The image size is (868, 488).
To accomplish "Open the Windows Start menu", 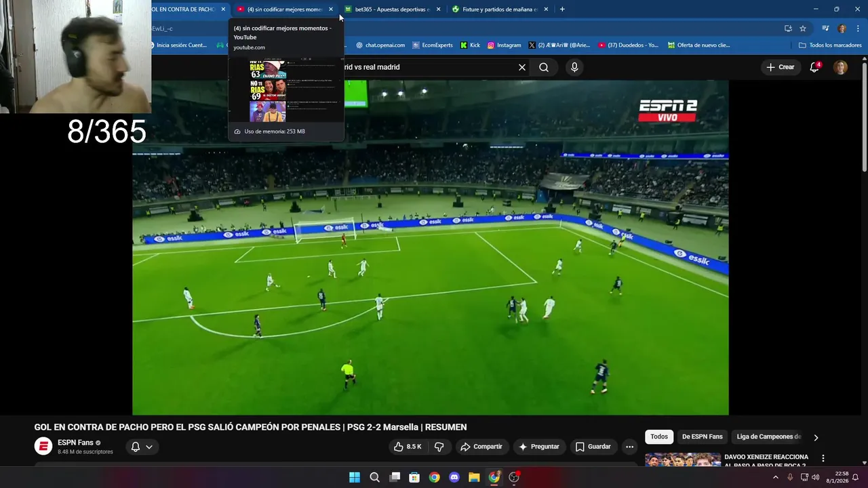I will pyautogui.click(x=354, y=477).
